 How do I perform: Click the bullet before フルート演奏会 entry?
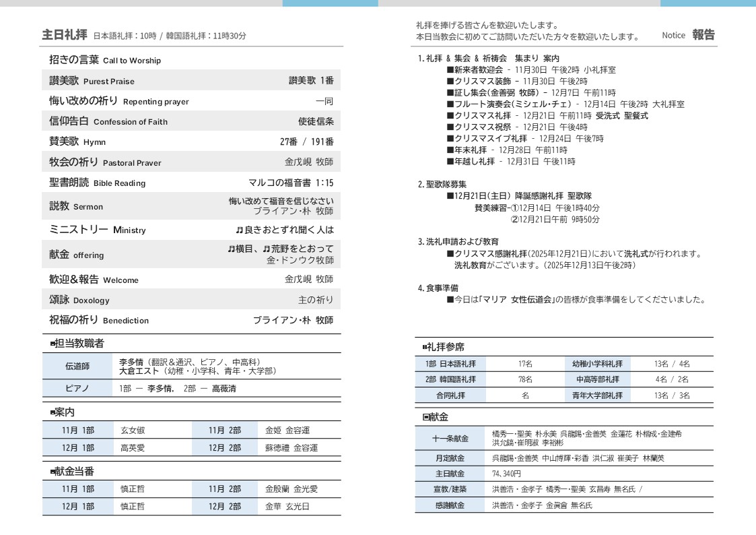coord(450,104)
